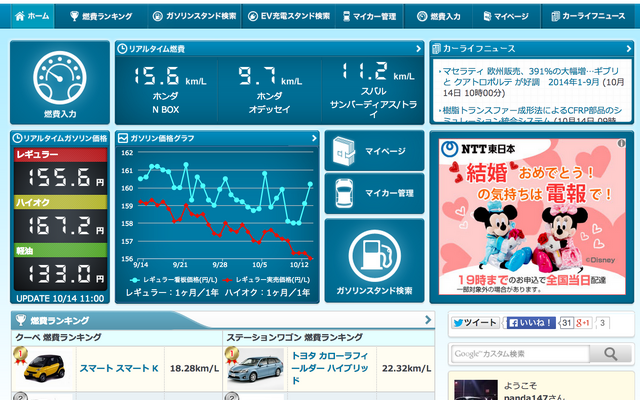This screenshot has height=400, width=640.
Task: Open the マイページ tile with the book icon
Action: coord(374,151)
